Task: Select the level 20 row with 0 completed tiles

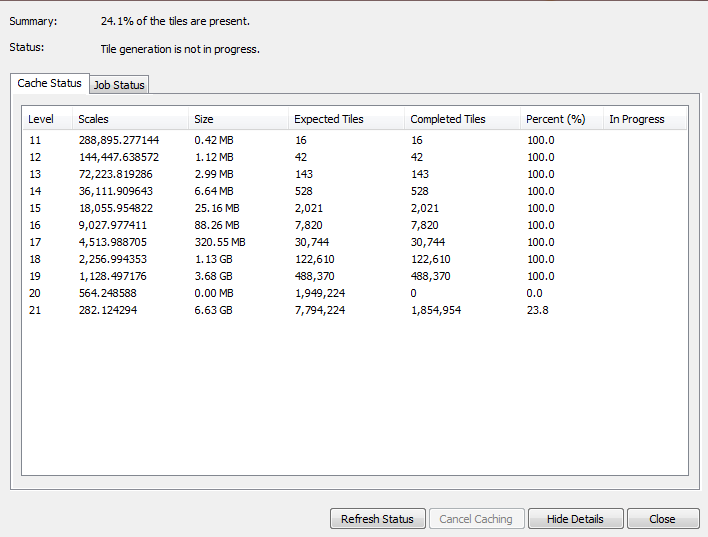Action: click(355, 293)
